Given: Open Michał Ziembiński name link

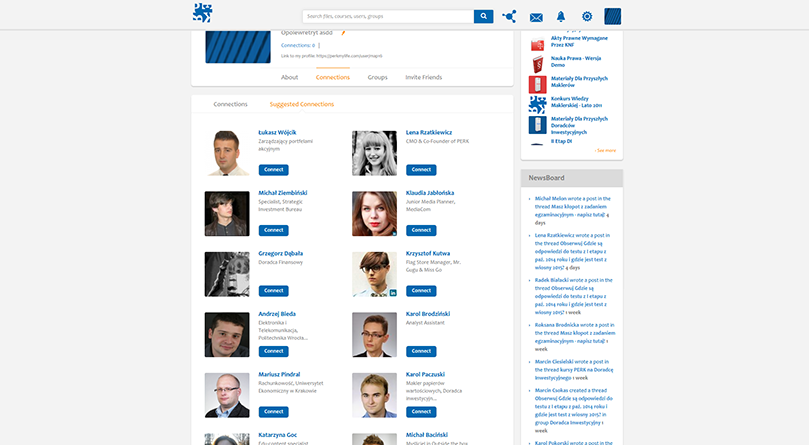Looking at the screenshot, I should pos(283,193).
